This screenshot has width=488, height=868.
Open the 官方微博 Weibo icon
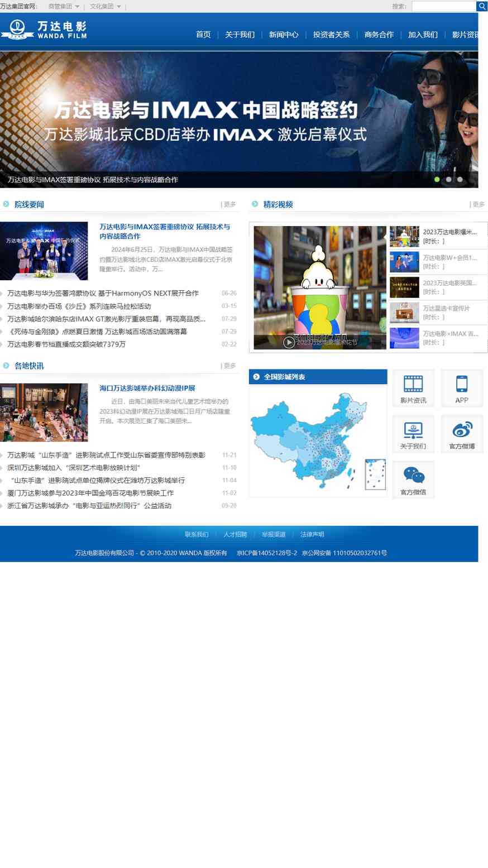point(462,434)
